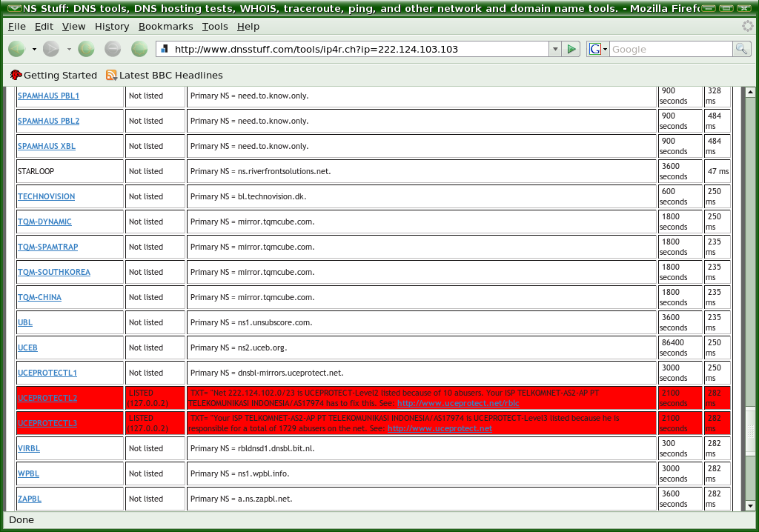Click 'Primary NS = ns2.uceb.org.' cell
The height and width of the screenshot is (532, 759).
[422, 348]
